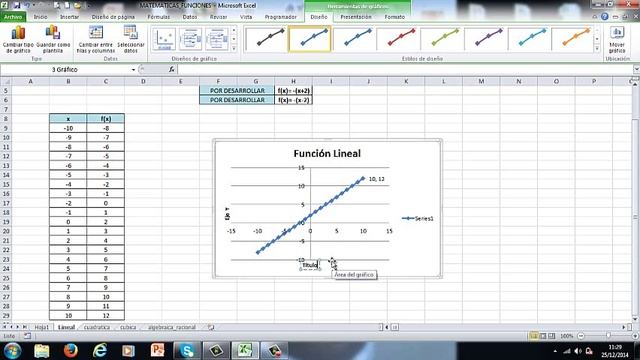Viewport: 640px width, 360px height.
Task: Click Page Layout view status icon
Action: point(543,336)
